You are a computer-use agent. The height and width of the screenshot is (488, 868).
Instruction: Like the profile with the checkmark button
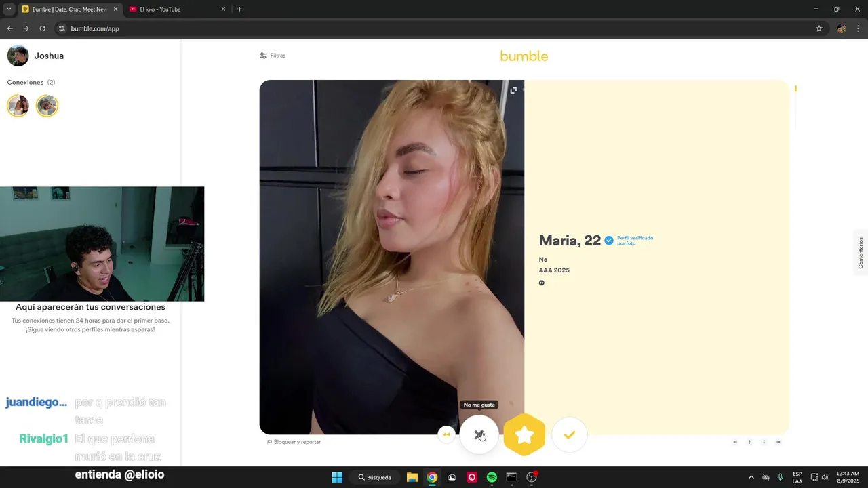pos(570,435)
